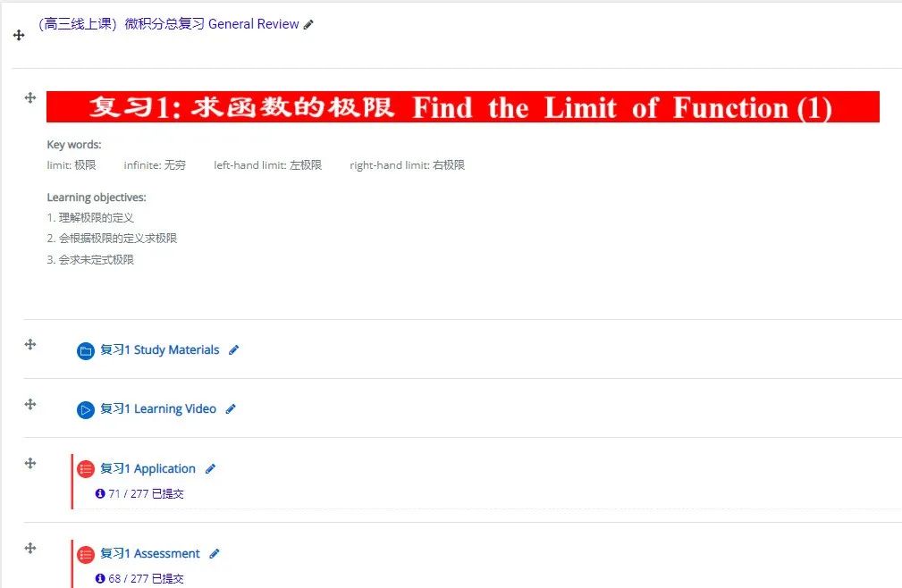Edit the 复习1 Study Materials title via pencil
Image resolution: width=902 pixels, height=588 pixels.
coord(234,350)
